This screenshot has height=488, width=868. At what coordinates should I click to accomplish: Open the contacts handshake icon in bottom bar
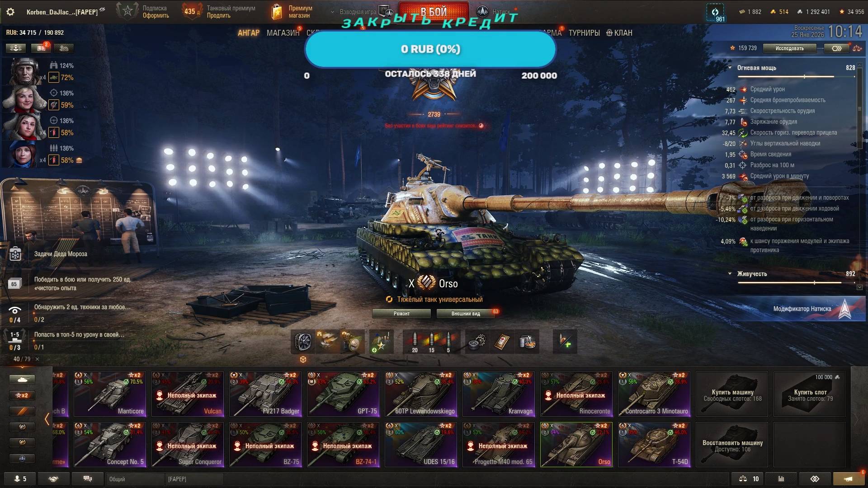click(53, 479)
